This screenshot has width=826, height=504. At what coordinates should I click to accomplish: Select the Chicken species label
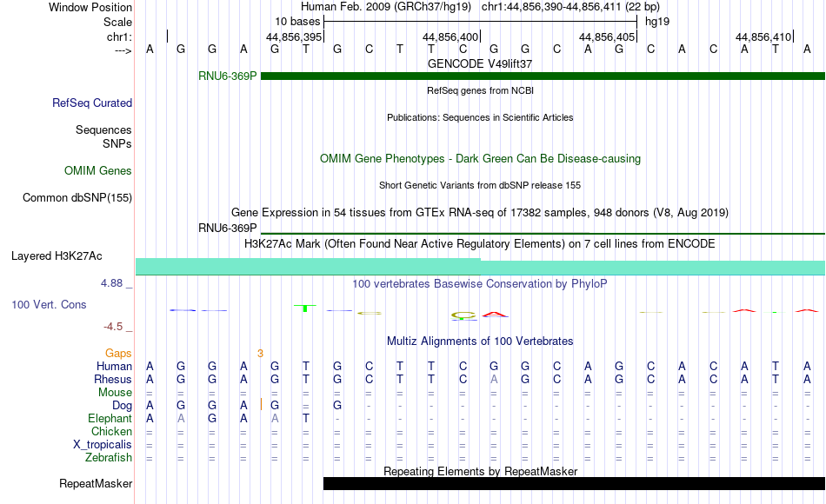click(111, 432)
